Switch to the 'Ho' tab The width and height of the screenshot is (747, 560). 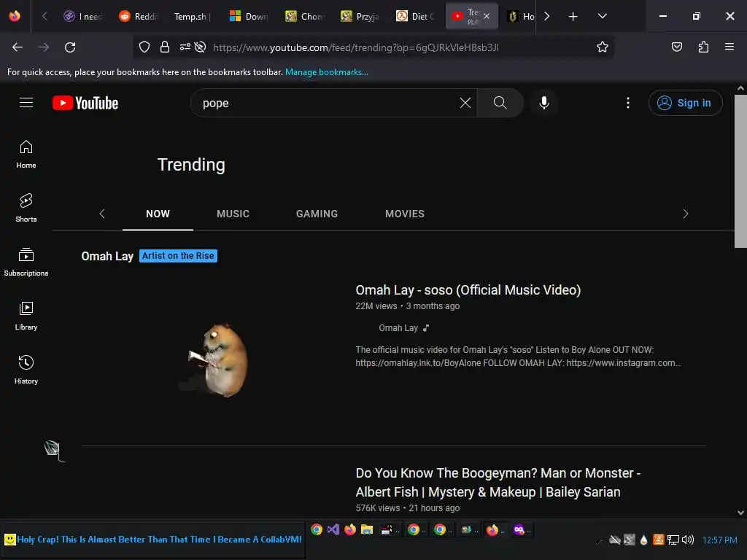pyautogui.click(x=519, y=16)
